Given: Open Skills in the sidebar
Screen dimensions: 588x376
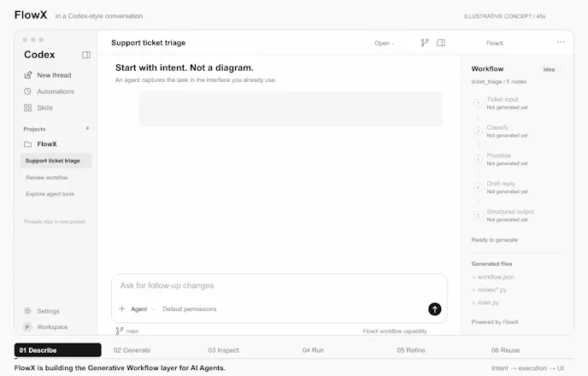Looking at the screenshot, I should [x=44, y=108].
